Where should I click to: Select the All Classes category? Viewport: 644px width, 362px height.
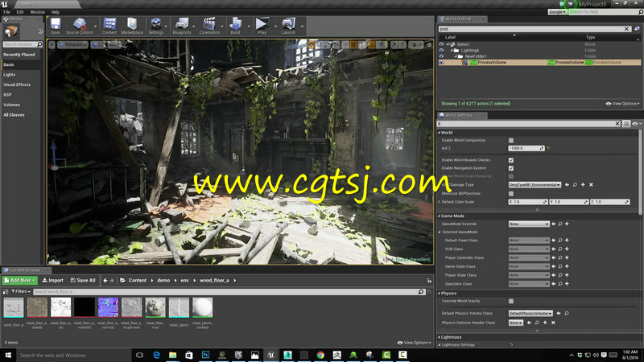click(x=14, y=115)
